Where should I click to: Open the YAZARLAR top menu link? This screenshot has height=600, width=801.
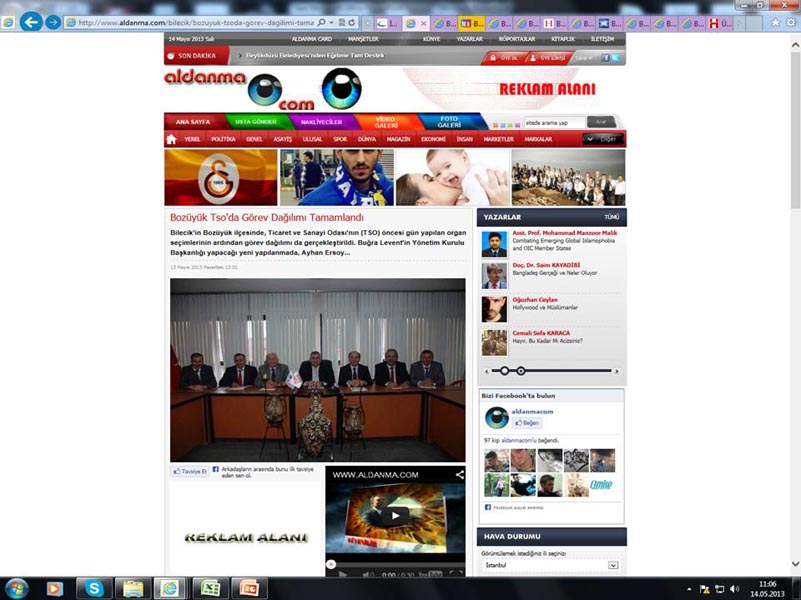tap(469, 39)
